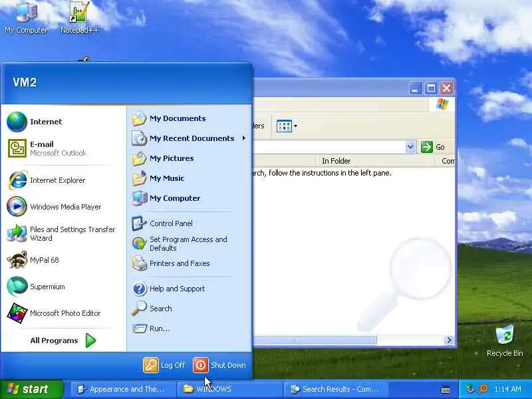This screenshot has height=399, width=532.
Task: Click In Folder column header
Action: (x=375, y=161)
